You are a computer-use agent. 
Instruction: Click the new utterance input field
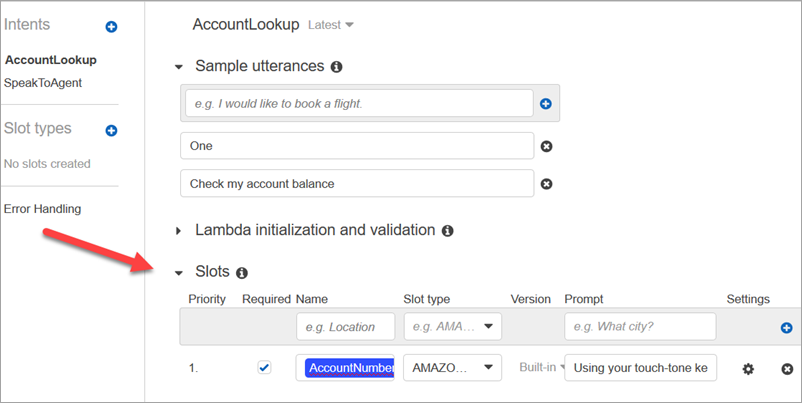coord(358,103)
